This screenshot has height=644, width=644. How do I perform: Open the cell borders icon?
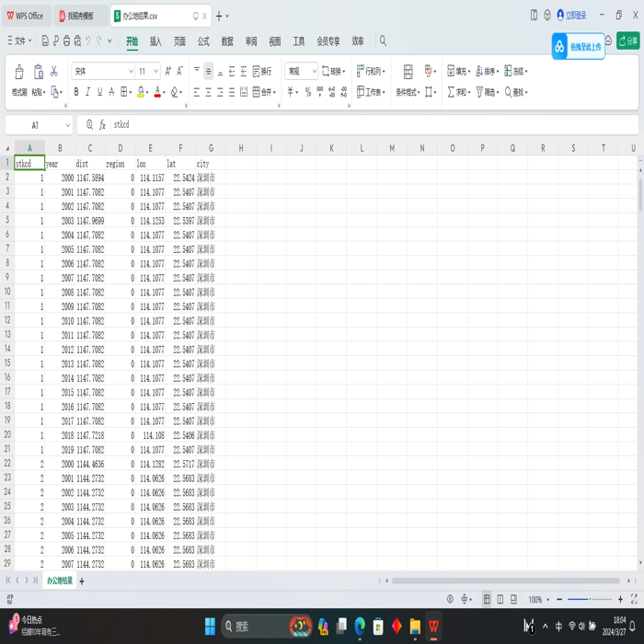[123, 92]
